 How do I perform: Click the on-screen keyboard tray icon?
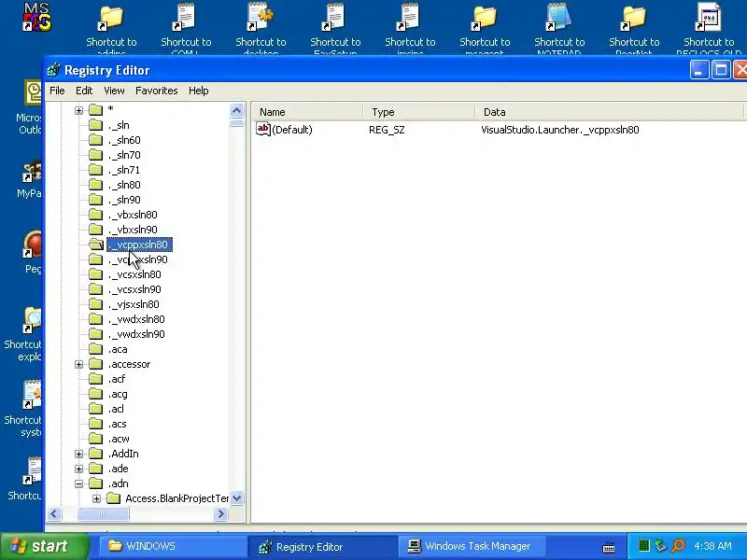[609, 547]
